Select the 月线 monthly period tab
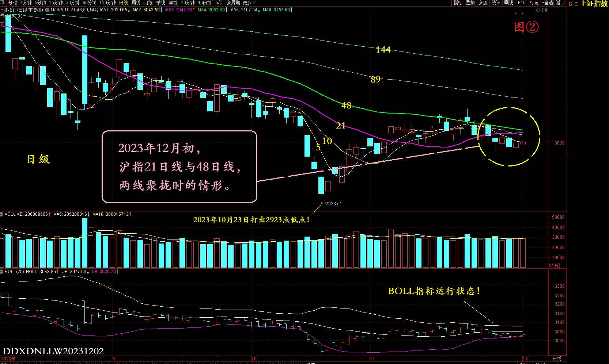Image resolution: width=609 pixels, height=364 pixels. pyautogui.click(x=148, y=3)
